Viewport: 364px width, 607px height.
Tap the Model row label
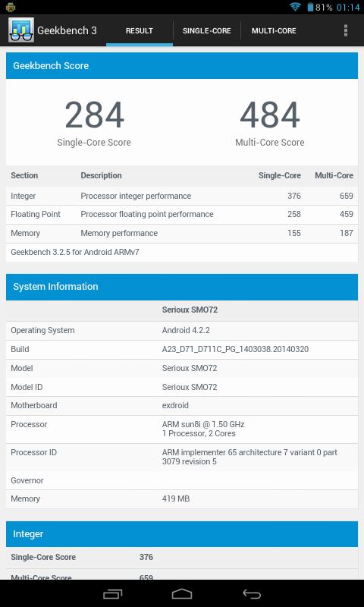pos(22,368)
